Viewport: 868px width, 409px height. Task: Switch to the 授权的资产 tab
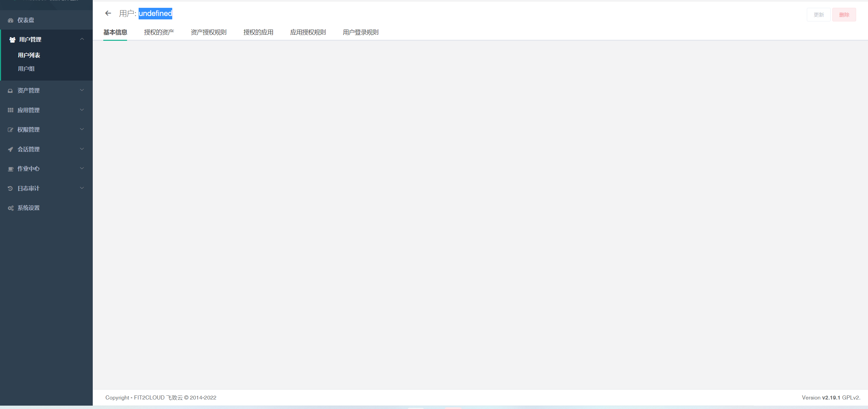tap(159, 32)
